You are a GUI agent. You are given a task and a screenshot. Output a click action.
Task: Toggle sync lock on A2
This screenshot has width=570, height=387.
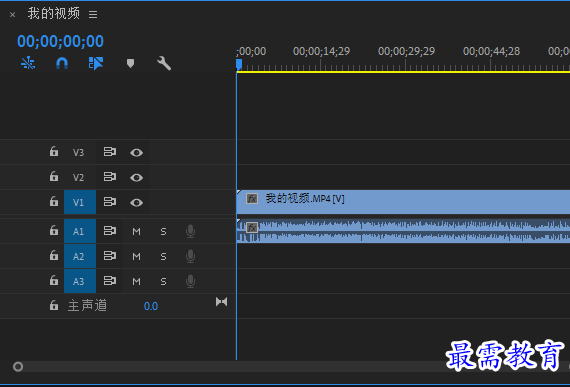click(110, 256)
